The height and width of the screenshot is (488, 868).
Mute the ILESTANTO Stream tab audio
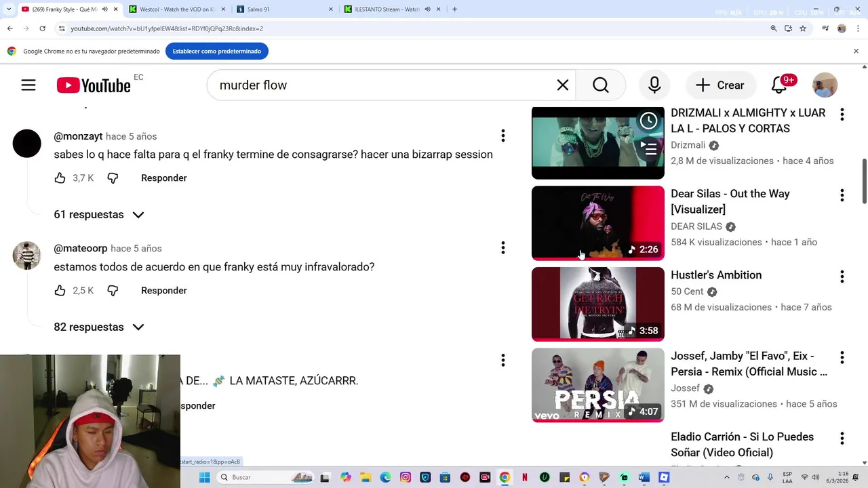428,9
